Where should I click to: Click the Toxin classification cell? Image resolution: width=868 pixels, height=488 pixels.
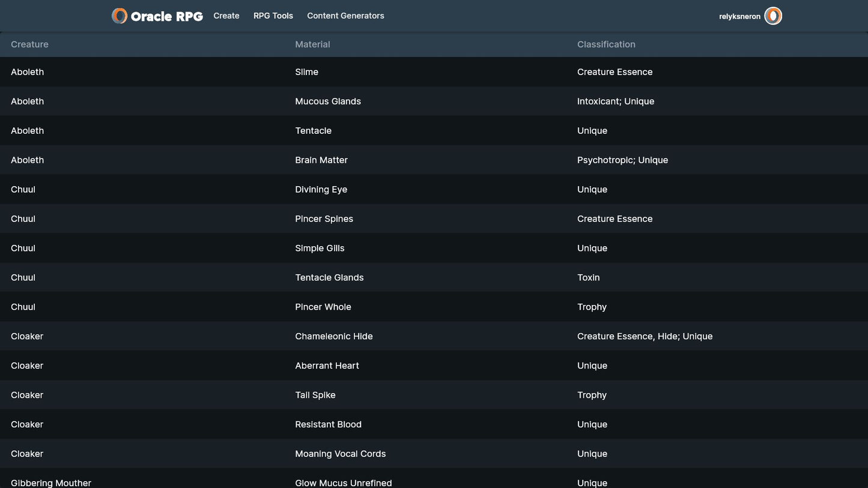(588, 278)
